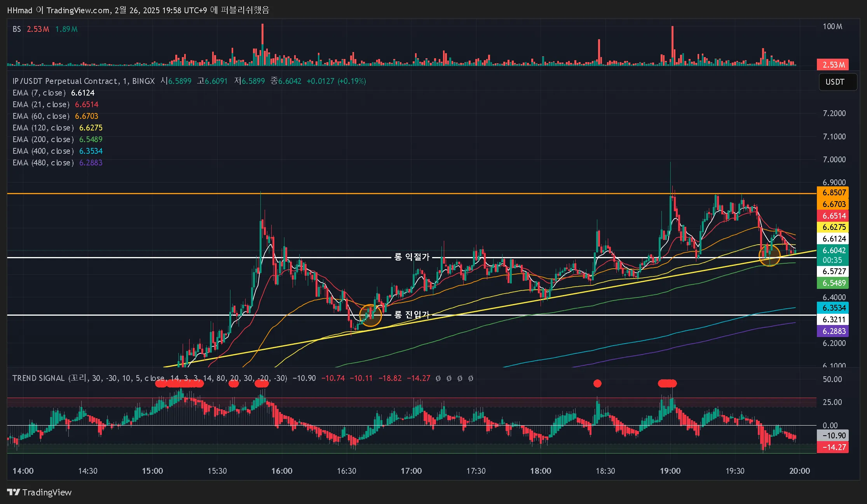Screen dimensions: 867x504
Task: Click the -10.90 grey oscillator tag
Action: click(833, 436)
